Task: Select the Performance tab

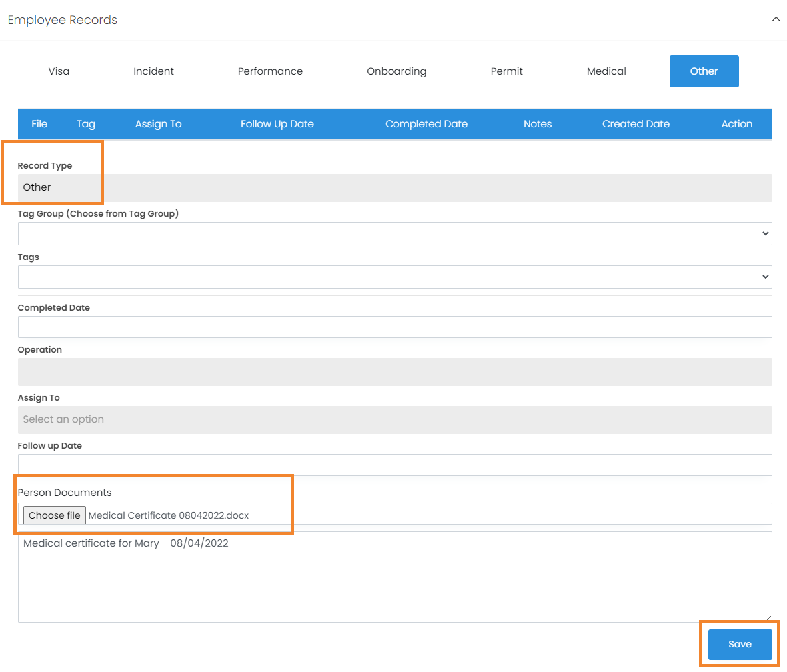Action: point(270,71)
